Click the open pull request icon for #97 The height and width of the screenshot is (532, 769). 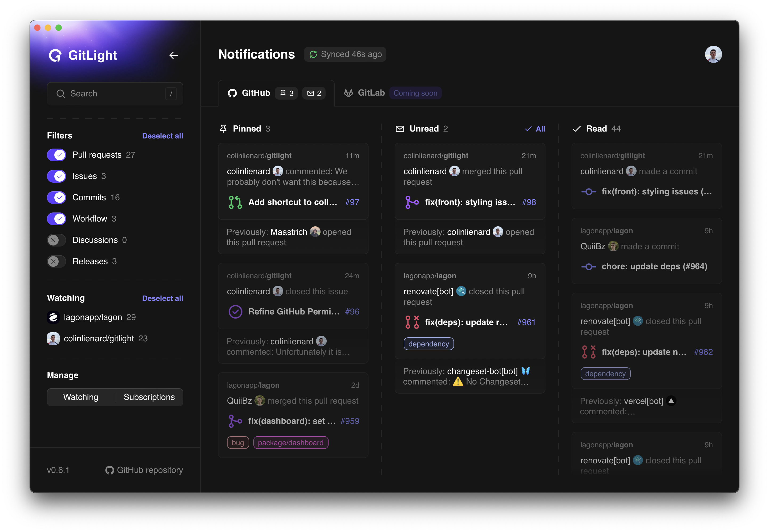click(235, 202)
